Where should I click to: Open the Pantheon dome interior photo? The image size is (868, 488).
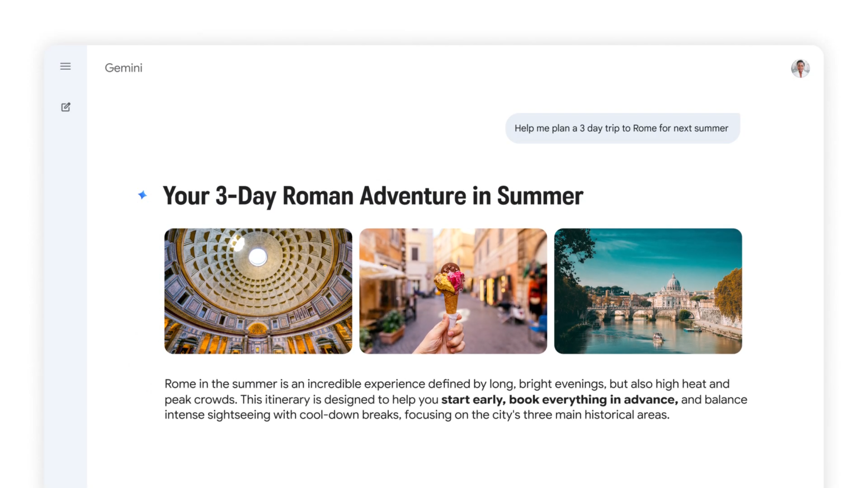(258, 291)
